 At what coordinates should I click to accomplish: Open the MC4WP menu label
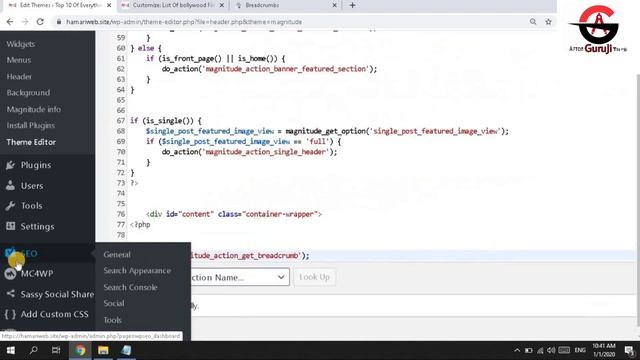pyautogui.click(x=37, y=273)
